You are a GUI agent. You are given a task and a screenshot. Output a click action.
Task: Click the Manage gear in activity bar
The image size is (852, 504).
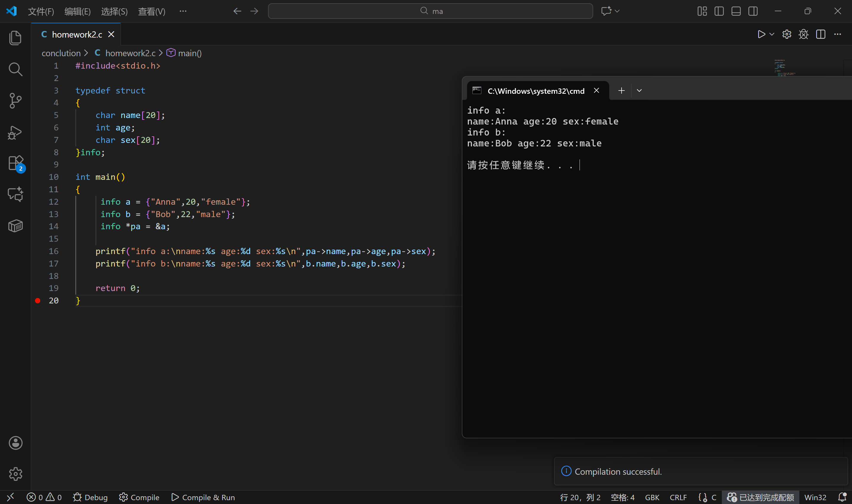pos(15,474)
